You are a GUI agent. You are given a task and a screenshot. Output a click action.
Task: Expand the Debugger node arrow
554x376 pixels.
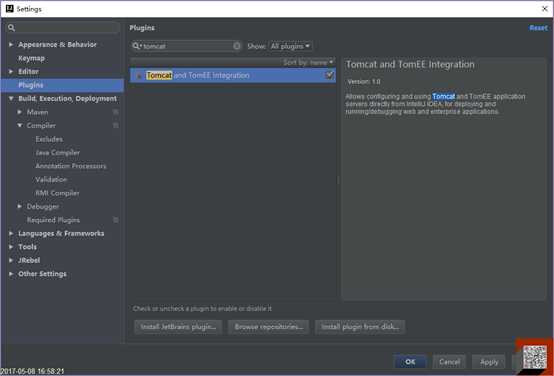click(x=20, y=206)
